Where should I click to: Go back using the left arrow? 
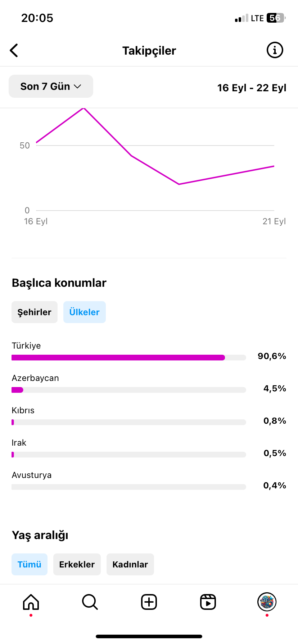[x=14, y=50]
